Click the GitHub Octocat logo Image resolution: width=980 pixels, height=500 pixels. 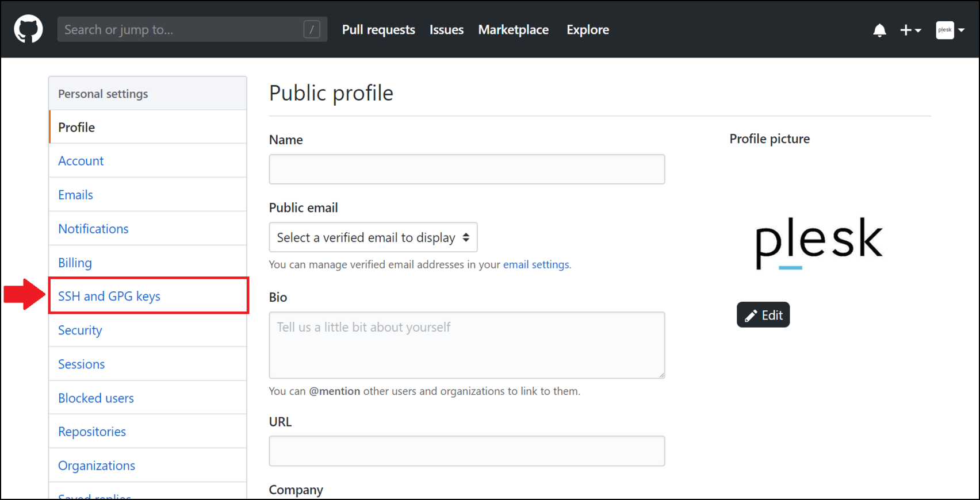pyautogui.click(x=28, y=29)
